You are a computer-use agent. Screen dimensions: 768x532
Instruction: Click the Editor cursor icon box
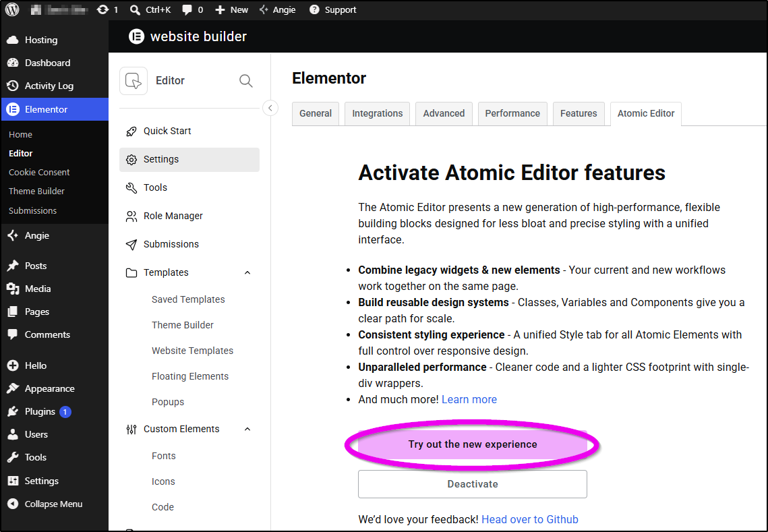tap(134, 81)
